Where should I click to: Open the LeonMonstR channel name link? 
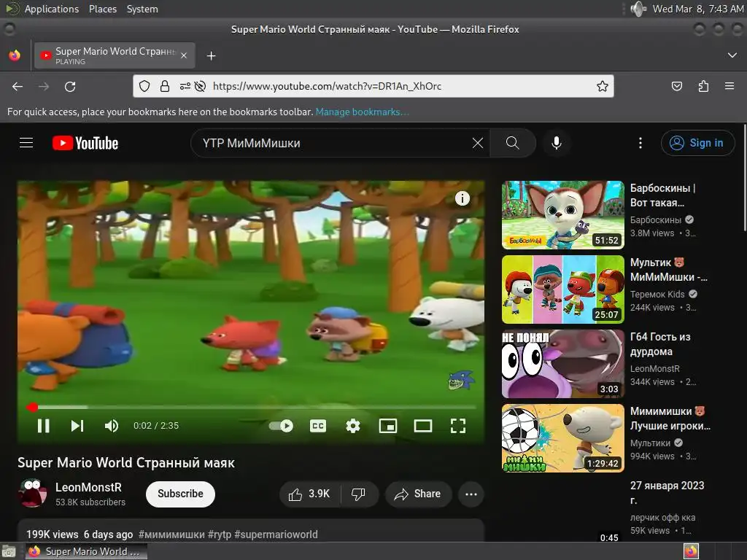pos(88,487)
